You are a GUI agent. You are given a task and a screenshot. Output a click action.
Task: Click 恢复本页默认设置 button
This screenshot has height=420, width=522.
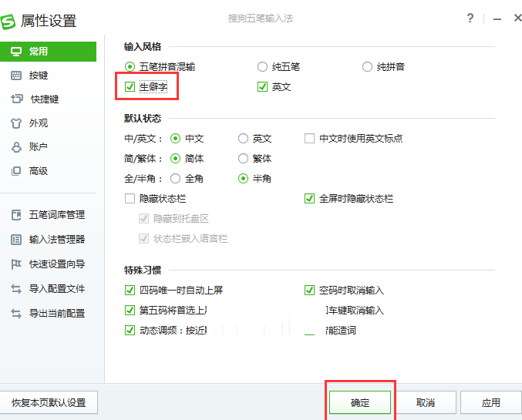pos(49,402)
